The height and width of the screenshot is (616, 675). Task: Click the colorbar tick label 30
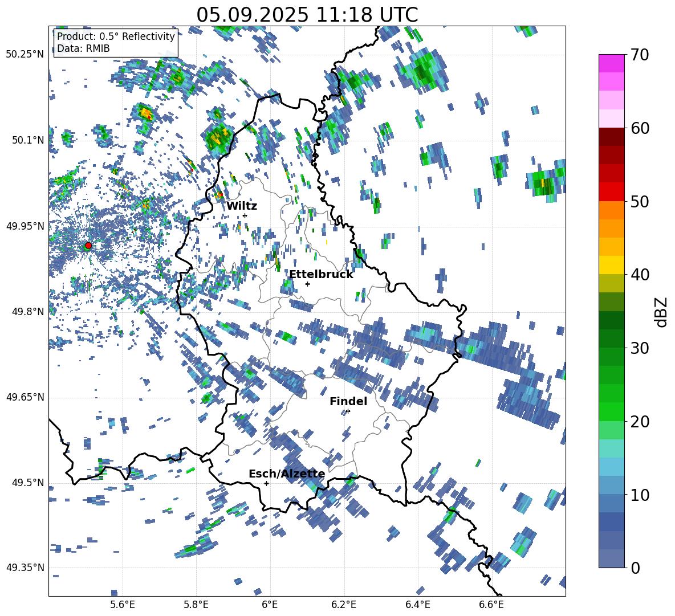pos(640,348)
